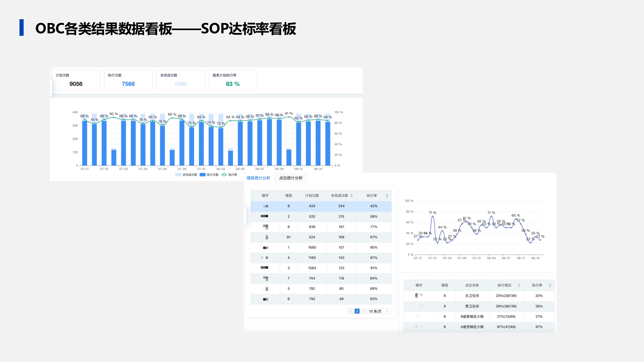Select the floor 3 row with 1584 plans

[321, 268]
